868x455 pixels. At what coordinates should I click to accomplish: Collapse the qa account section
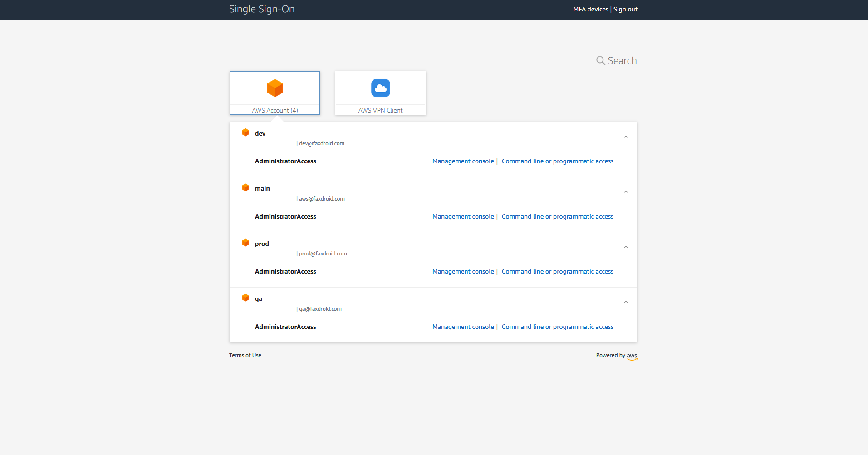[x=626, y=302]
